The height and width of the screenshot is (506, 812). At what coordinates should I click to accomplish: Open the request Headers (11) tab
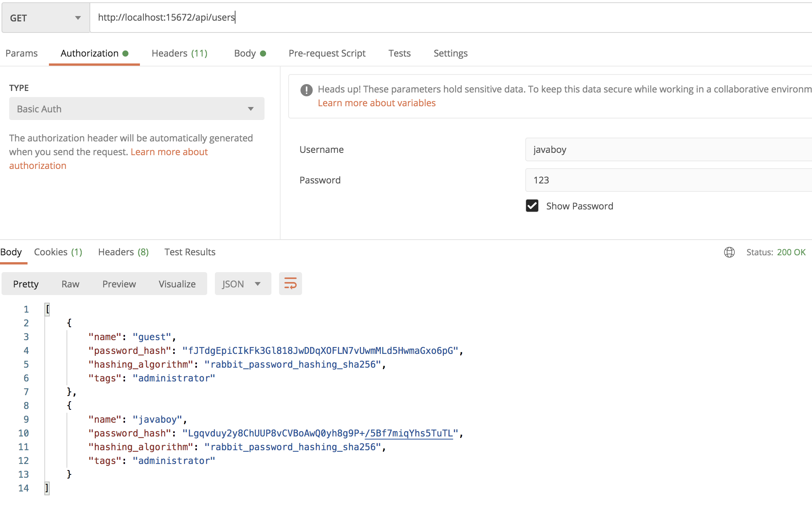pyautogui.click(x=179, y=53)
